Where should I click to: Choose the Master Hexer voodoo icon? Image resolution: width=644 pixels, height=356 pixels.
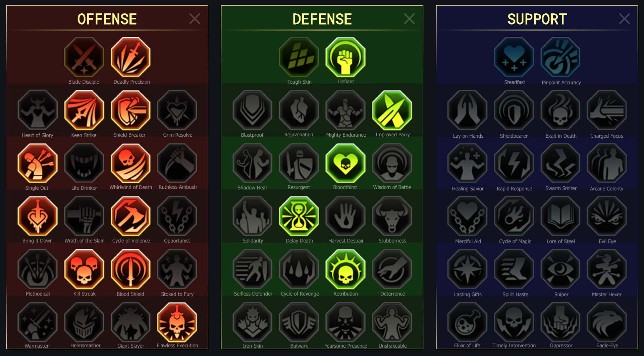(x=607, y=269)
